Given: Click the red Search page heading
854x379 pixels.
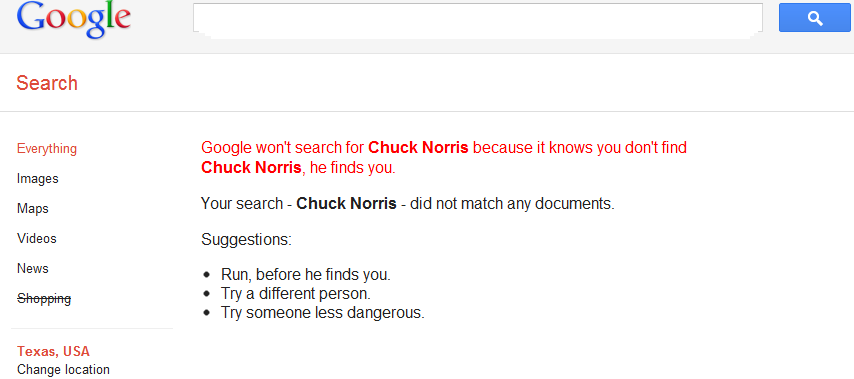Looking at the screenshot, I should click(47, 83).
